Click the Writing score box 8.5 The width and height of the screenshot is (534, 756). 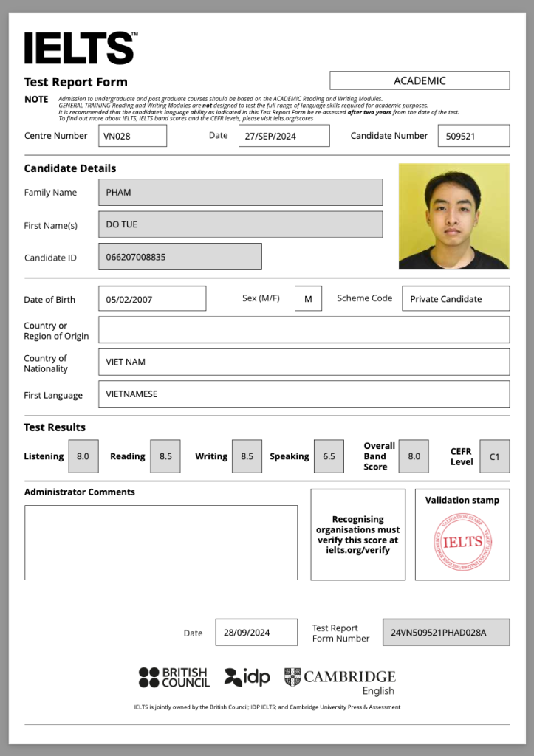coord(247,456)
